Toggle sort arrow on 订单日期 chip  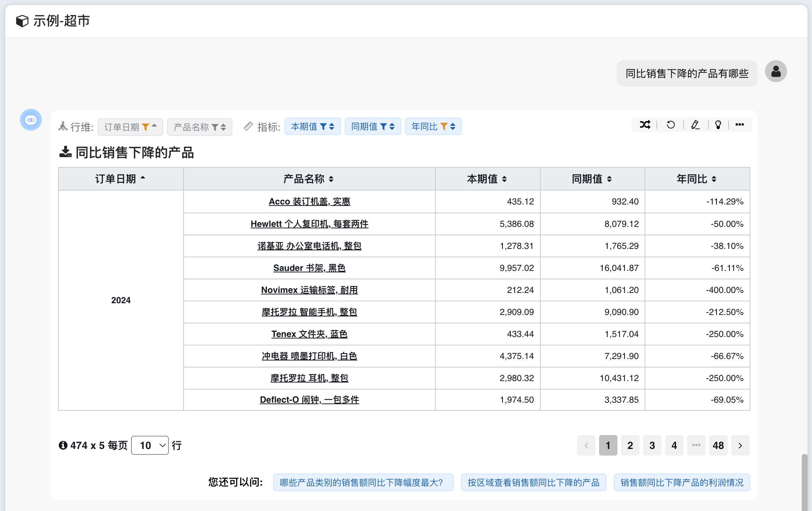(155, 126)
